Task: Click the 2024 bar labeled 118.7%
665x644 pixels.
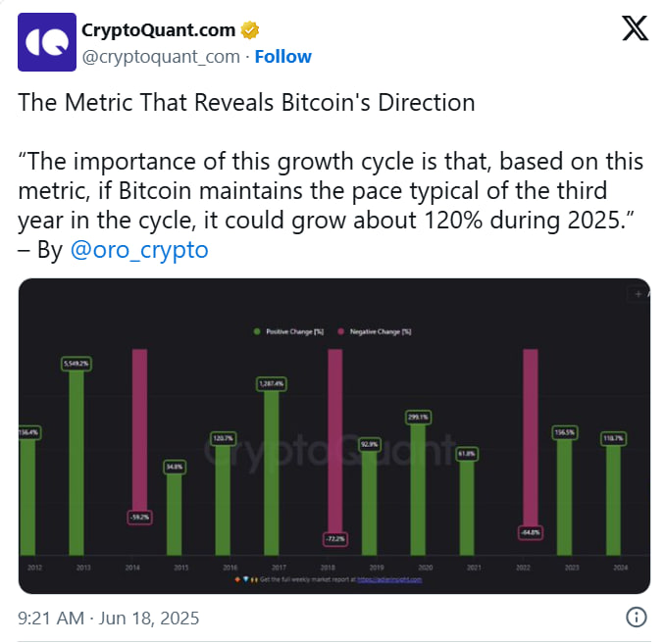Action: click(x=614, y=500)
